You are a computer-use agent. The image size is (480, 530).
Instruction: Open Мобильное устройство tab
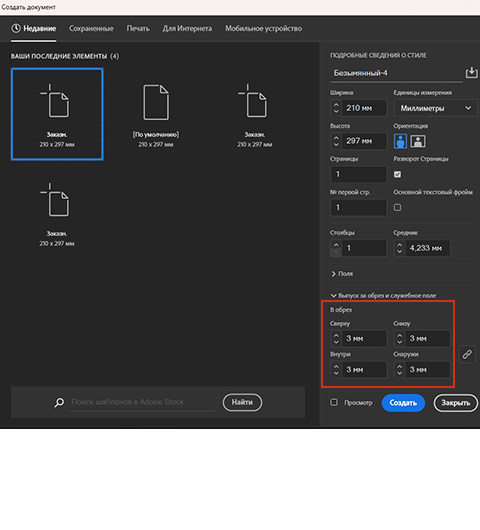(x=264, y=28)
